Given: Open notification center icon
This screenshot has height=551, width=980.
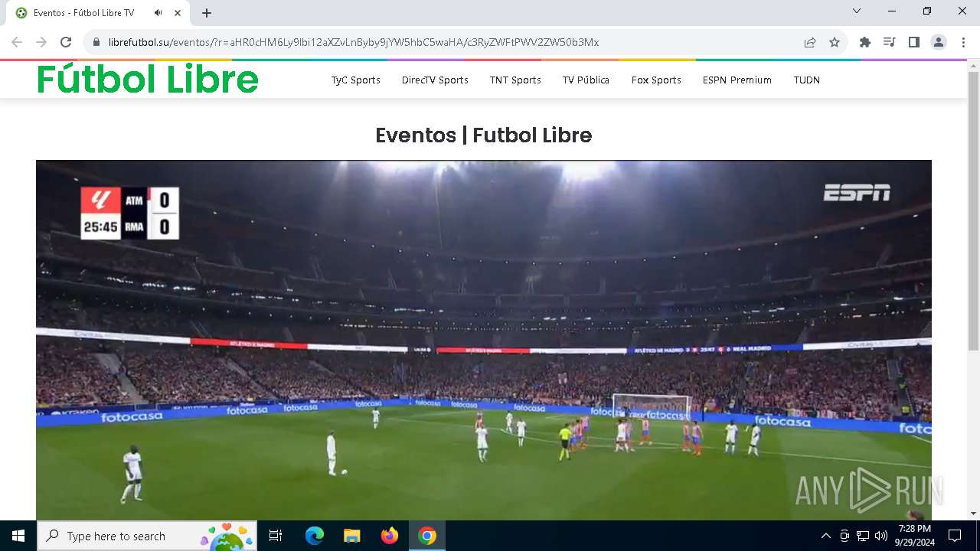Looking at the screenshot, I should (x=955, y=536).
